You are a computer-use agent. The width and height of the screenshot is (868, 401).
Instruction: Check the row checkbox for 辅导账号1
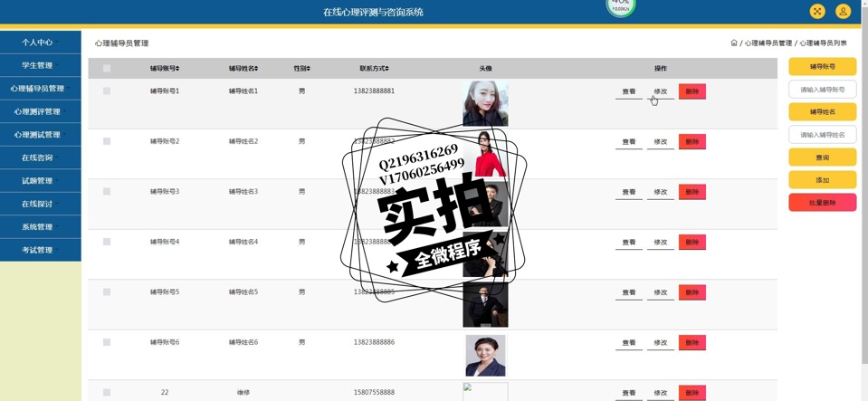pyautogui.click(x=107, y=91)
